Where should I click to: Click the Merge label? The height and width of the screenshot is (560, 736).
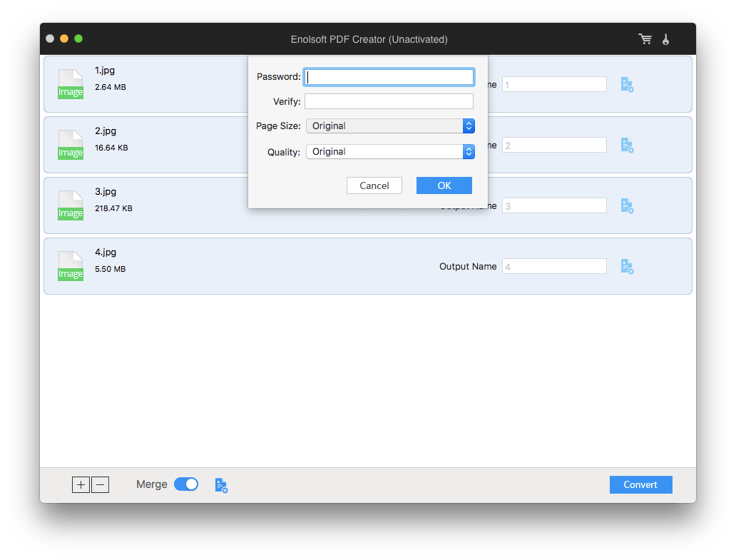point(152,484)
